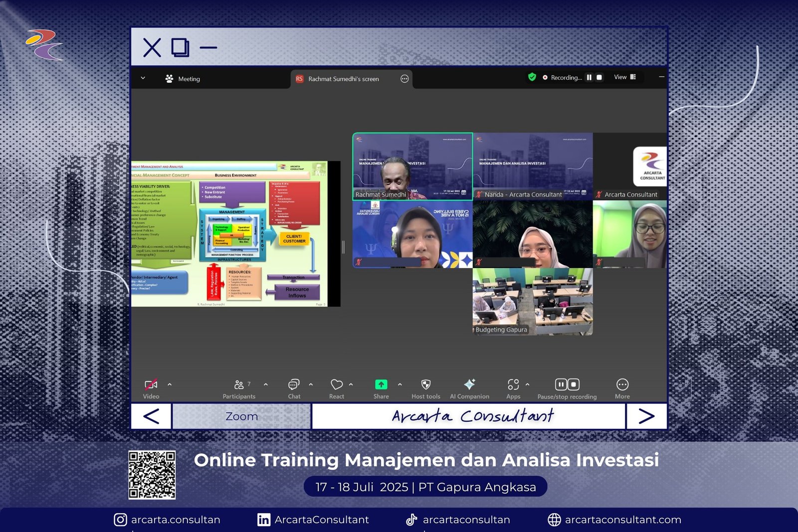Expand share options arrow beside Share
The width and height of the screenshot is (798, 532).
(x=399, y=384)
